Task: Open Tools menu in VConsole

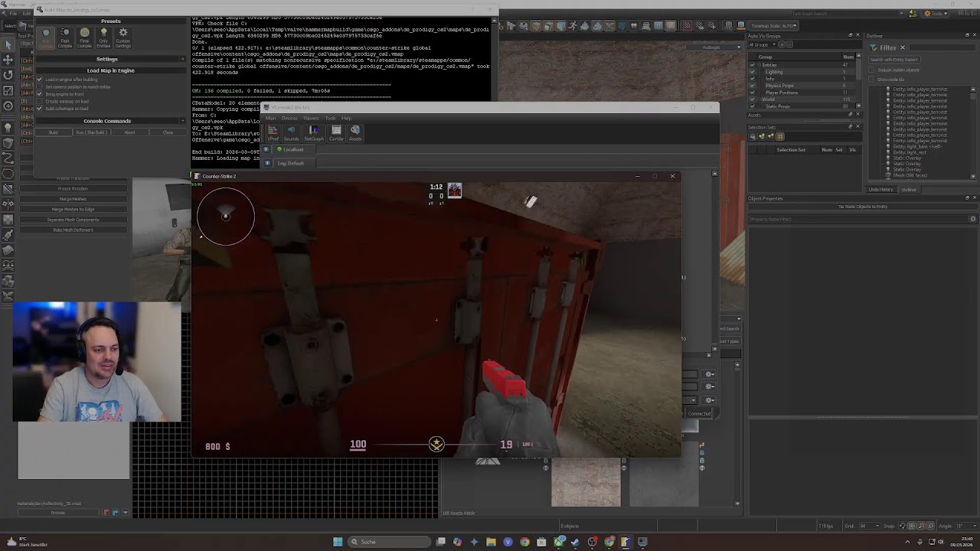Action: [330, 119]
